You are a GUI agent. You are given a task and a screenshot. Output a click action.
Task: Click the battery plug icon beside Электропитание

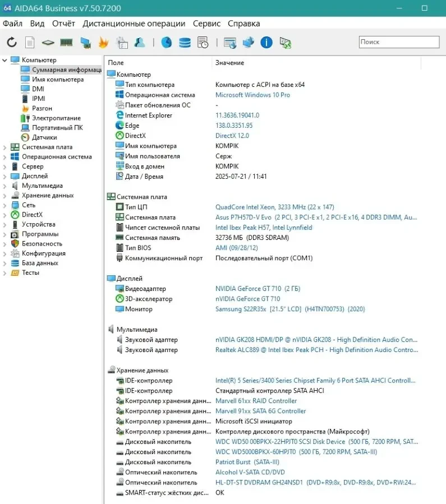[x=25, y=118]
